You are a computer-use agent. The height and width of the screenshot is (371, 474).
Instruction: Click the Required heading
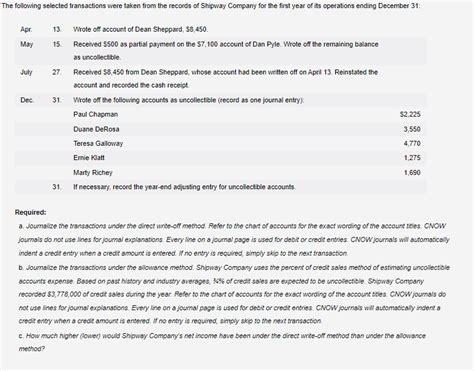(x=31, y=212)
